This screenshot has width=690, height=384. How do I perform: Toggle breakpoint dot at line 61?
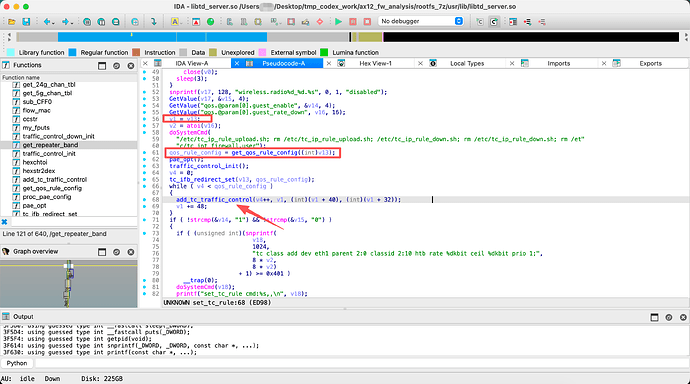[145, 153]
